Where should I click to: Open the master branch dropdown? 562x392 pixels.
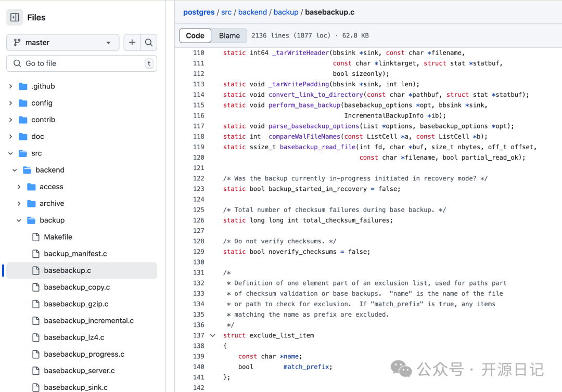coord(63,43)
